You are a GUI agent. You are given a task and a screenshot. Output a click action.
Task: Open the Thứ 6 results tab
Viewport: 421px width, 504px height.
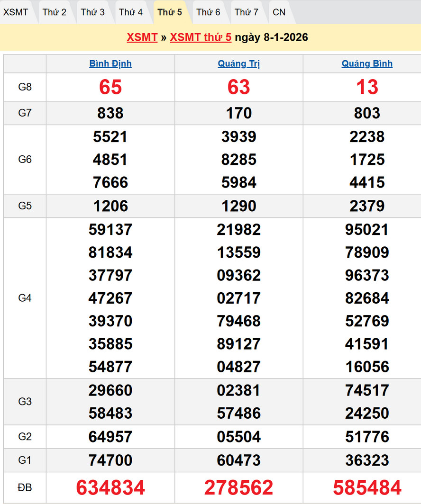click(209, 12)
